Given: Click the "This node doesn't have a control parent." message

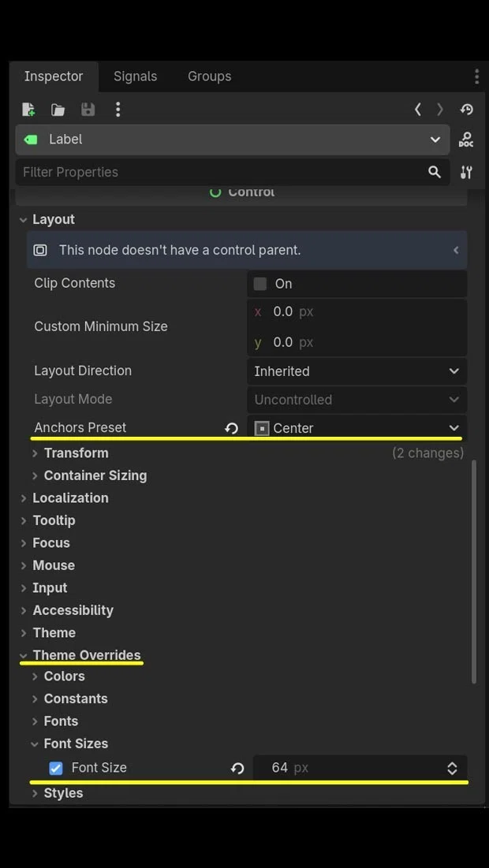Looking at the screenshot, I should point(180,250).
